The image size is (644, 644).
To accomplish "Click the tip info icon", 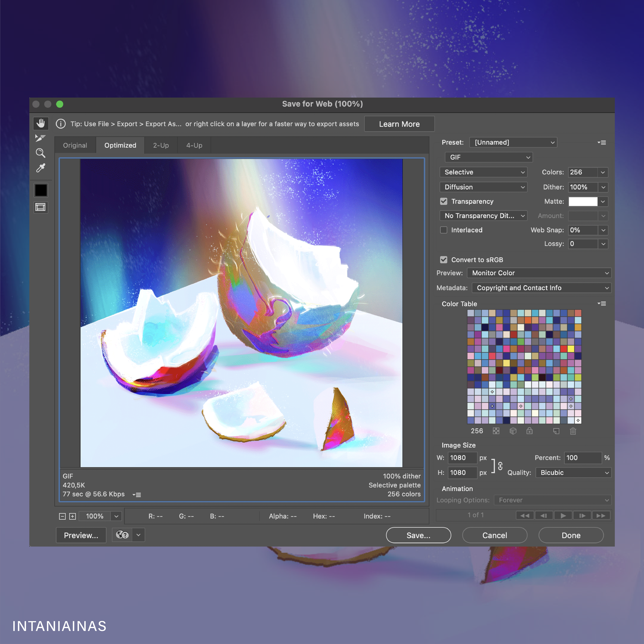I will click(61, 124).
